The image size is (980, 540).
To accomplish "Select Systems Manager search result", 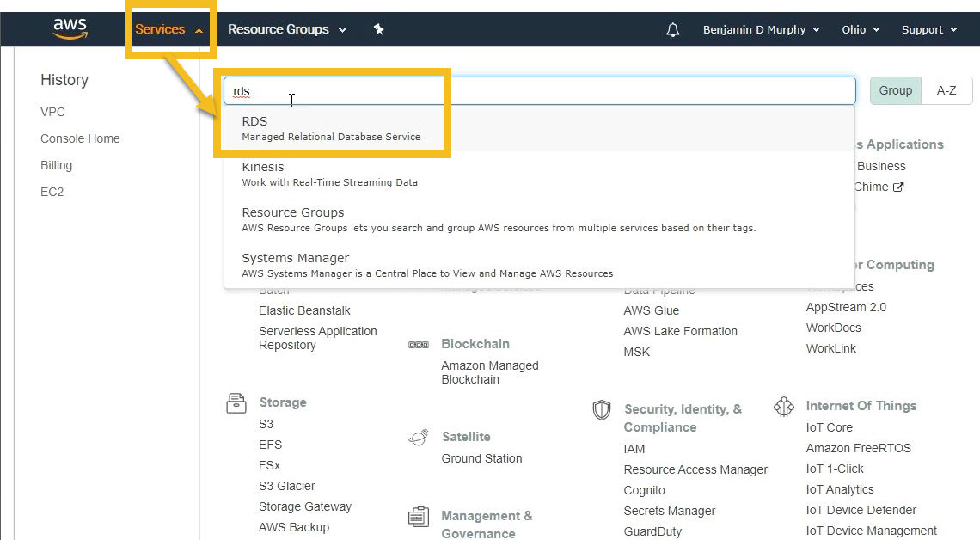I will point(539,265).
